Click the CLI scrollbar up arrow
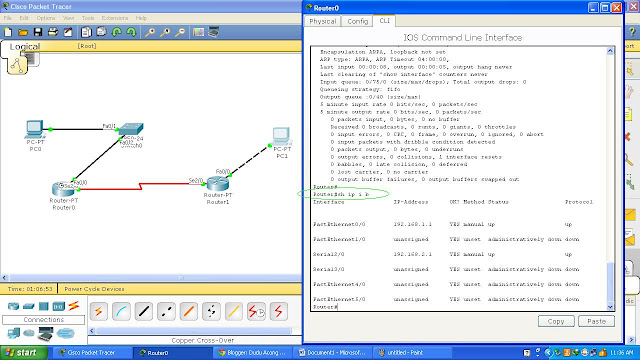Screen dimensions: 640x360 (610, 51)
